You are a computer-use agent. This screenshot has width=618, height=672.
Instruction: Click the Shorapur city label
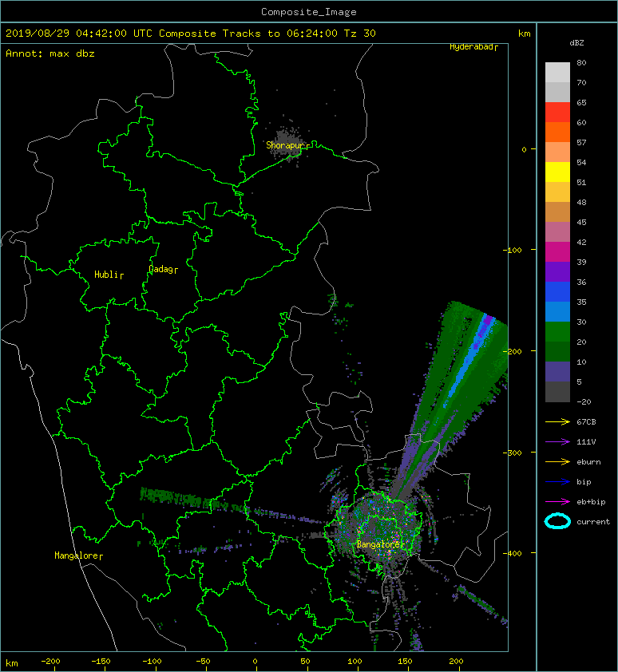pos(285,145)
